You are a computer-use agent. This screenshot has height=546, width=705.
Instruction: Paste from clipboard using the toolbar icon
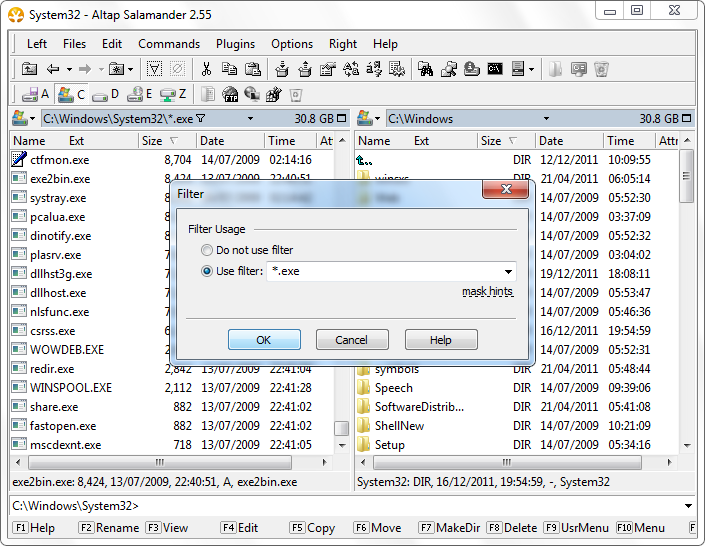[x=253, y=69]
